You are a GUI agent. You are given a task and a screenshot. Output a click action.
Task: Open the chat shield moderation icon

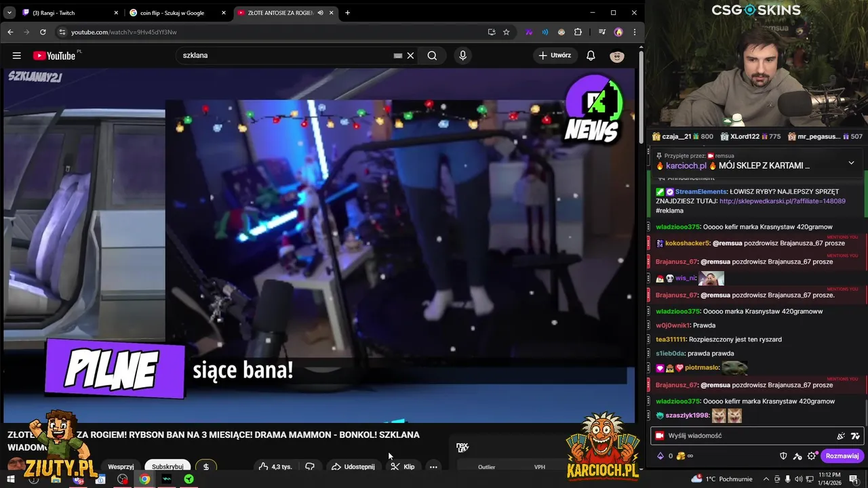click(x=783, y=456)
